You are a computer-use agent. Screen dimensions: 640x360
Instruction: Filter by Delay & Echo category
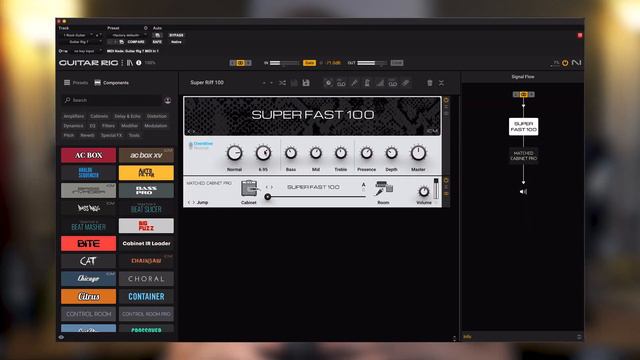(x=127, y=116)
